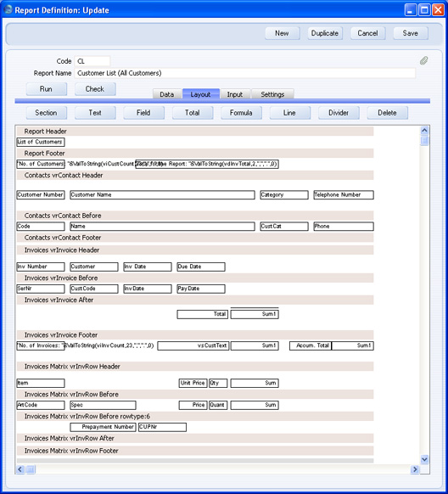Select the Accum. Total label box
The width and height of the screenshot is (448, 494).
click(x=311, y=345)
